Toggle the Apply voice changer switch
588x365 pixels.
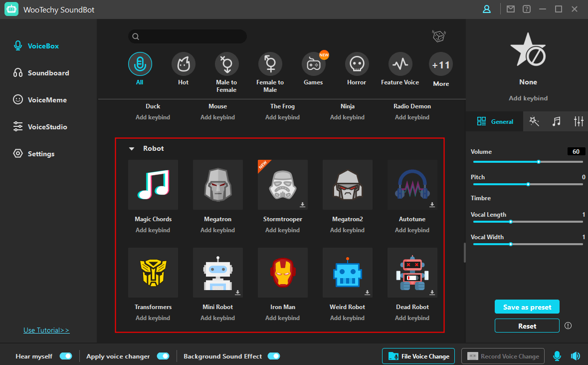pyautogui.click(x=163, y=356)
